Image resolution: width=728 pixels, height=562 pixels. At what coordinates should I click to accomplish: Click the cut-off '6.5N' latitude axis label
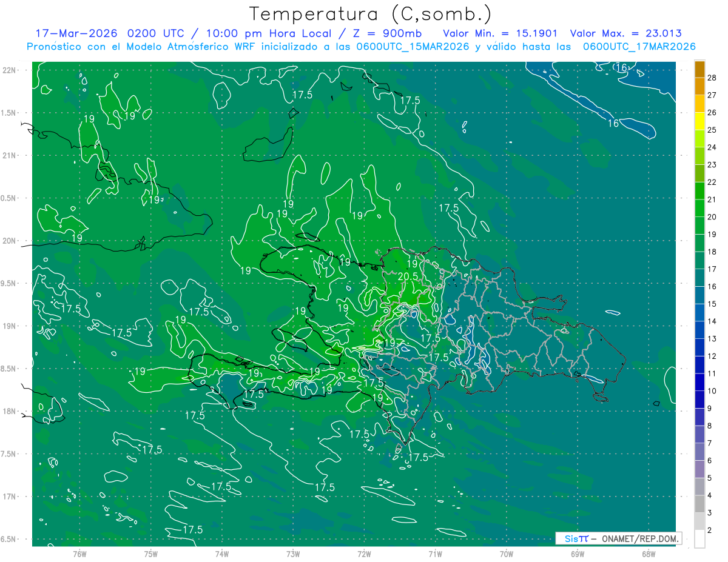pos(9,539)
